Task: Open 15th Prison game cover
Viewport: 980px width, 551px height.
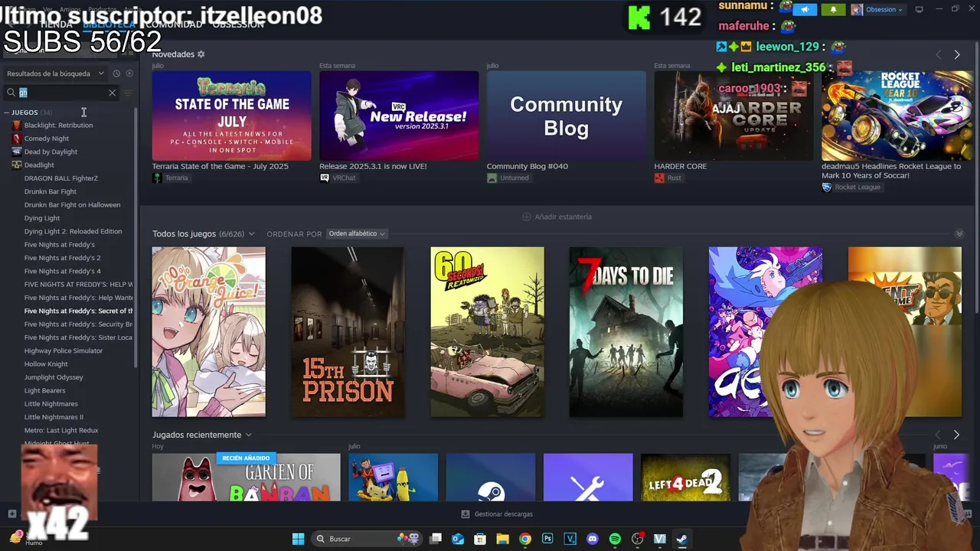Action: coord(348,332)
